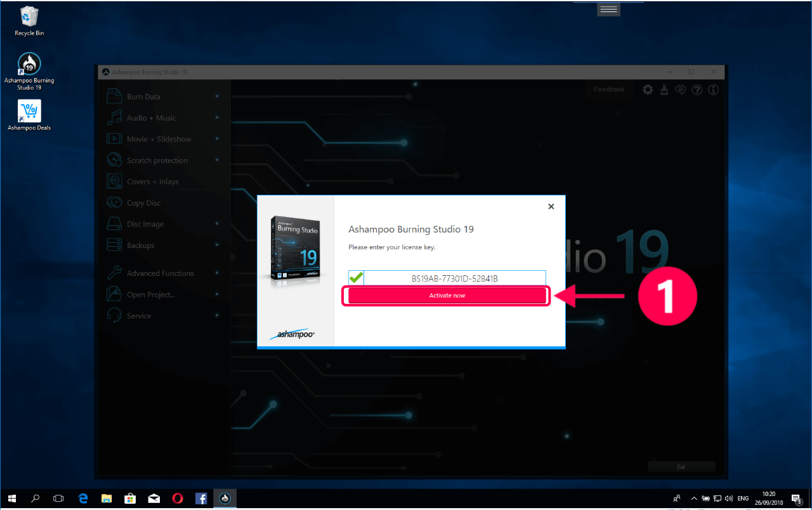
Task: Click the Backups stacked-drives icon
Action: [x=114, y=245]
